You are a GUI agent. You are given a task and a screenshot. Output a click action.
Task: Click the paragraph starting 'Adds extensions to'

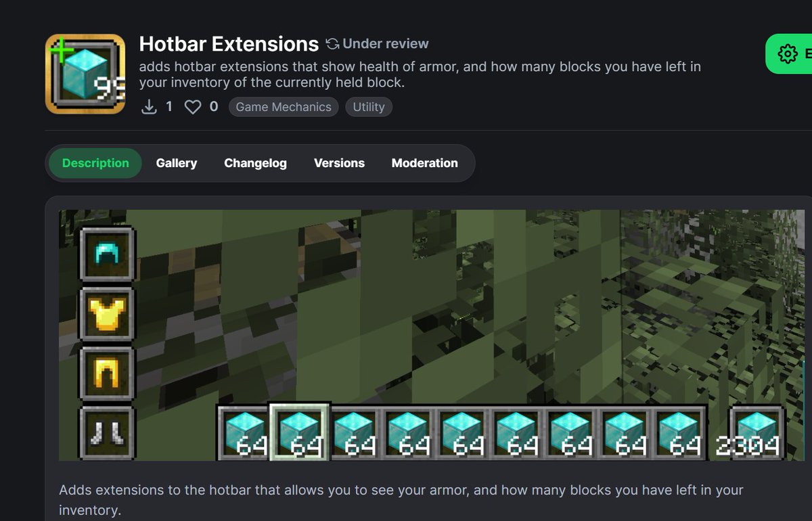click(x=401, y=499)
